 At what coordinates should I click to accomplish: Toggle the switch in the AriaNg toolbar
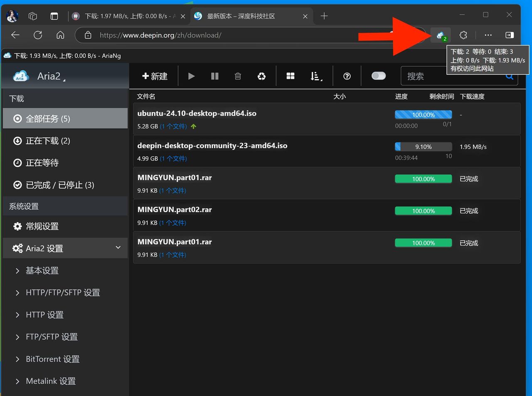[x=379, y=76]
